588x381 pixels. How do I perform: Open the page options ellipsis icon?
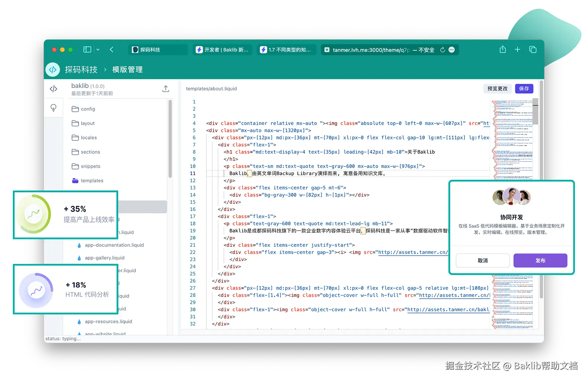(x=452, y=50)
